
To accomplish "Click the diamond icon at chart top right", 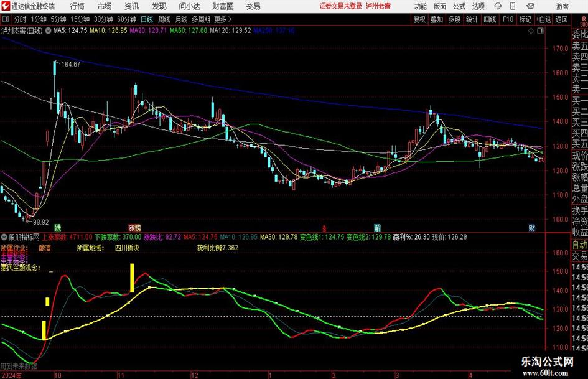I will (x=531, y=31).
